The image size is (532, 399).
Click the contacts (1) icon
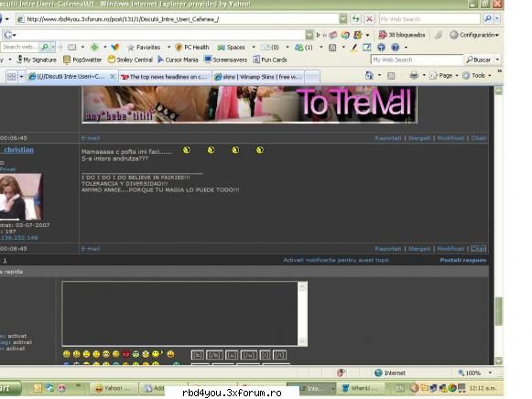[x=304, y=47]
